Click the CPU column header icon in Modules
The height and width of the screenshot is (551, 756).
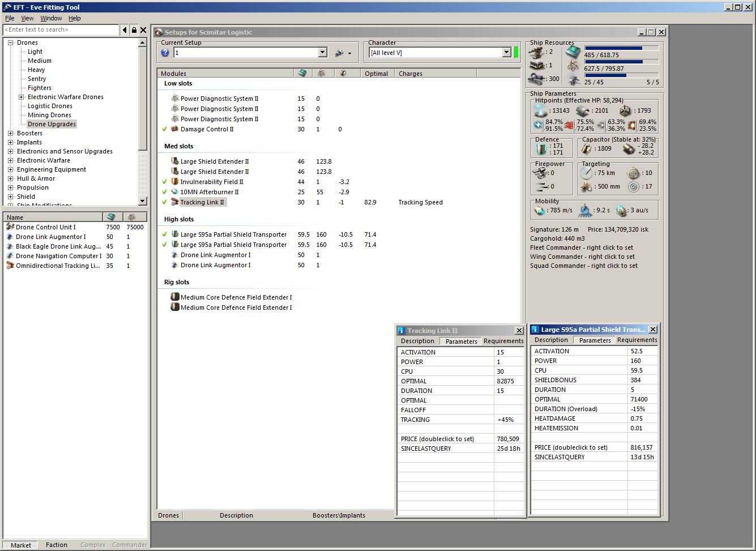tap(302, 74)
